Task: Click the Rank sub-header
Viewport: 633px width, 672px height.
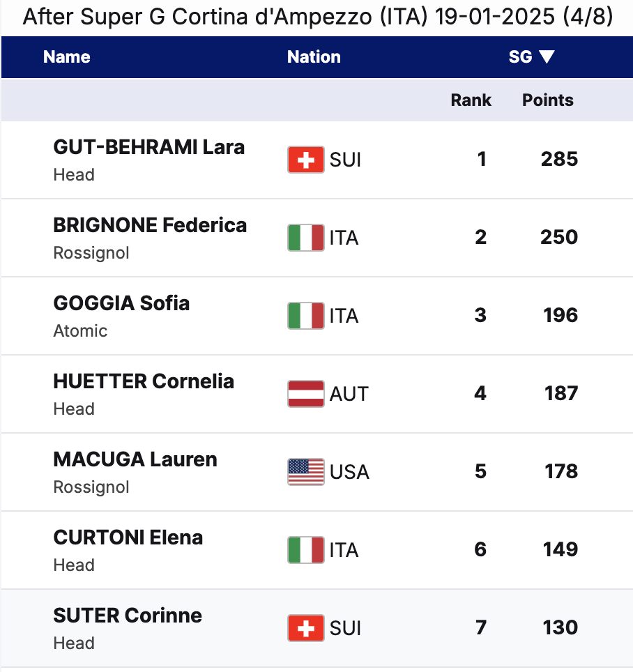Action: point(471,100)
